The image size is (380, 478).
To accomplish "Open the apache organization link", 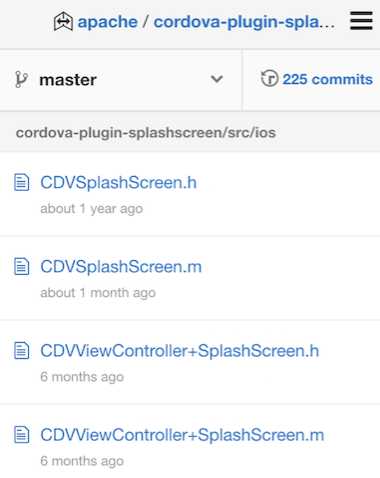I will (107, 22).
